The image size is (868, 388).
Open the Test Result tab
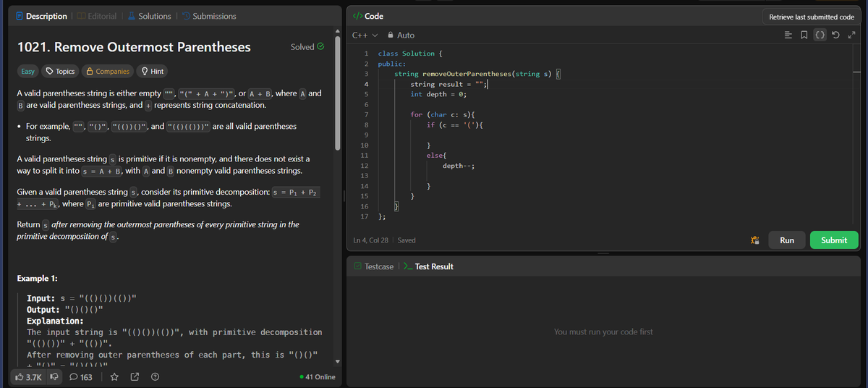click(427, 266)
